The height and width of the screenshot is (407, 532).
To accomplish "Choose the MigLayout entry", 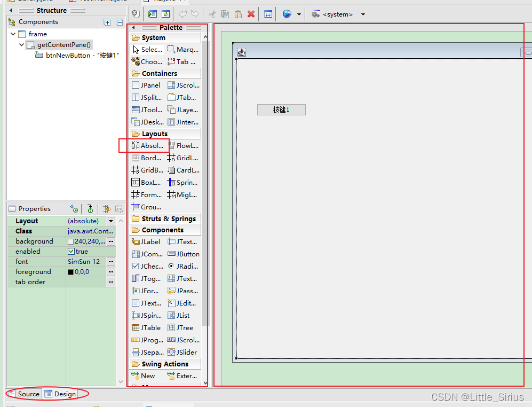I will [x=183, y=194].
